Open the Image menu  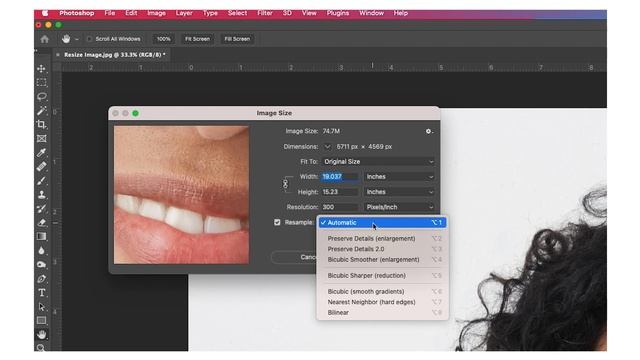click(x=156, y=13)
